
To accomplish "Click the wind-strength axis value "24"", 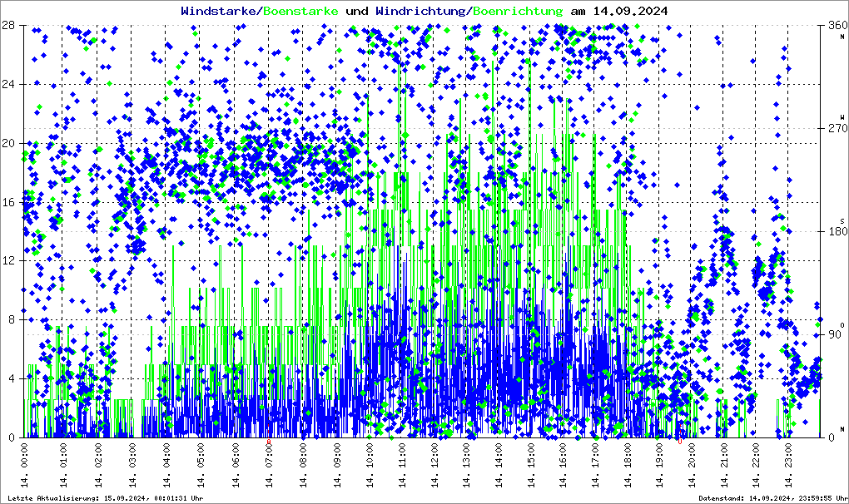I will (x=7, y=84).
